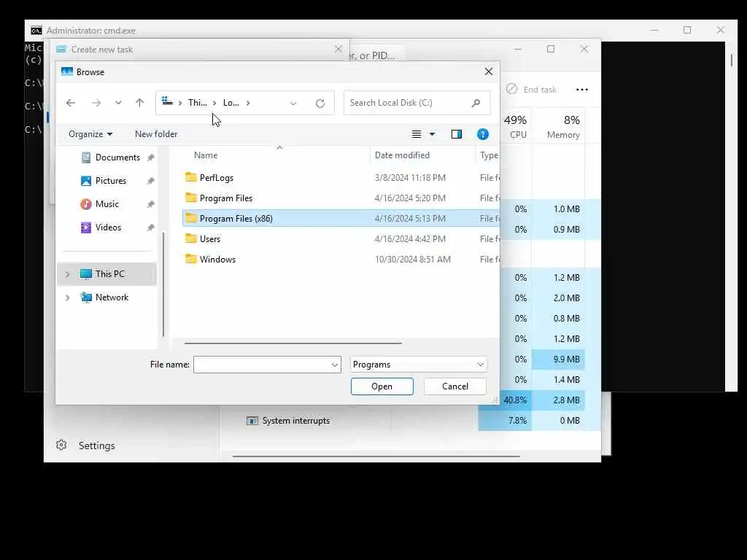Click Task Manager's bottom horizontal scrollbar
This screenshot has height=560, width=747.
[x=376, y=456]
